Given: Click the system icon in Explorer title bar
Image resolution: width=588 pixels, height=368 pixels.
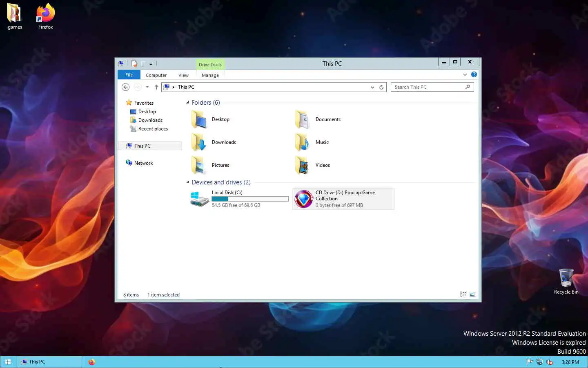Looking at the screenshot, I should 121,64.
